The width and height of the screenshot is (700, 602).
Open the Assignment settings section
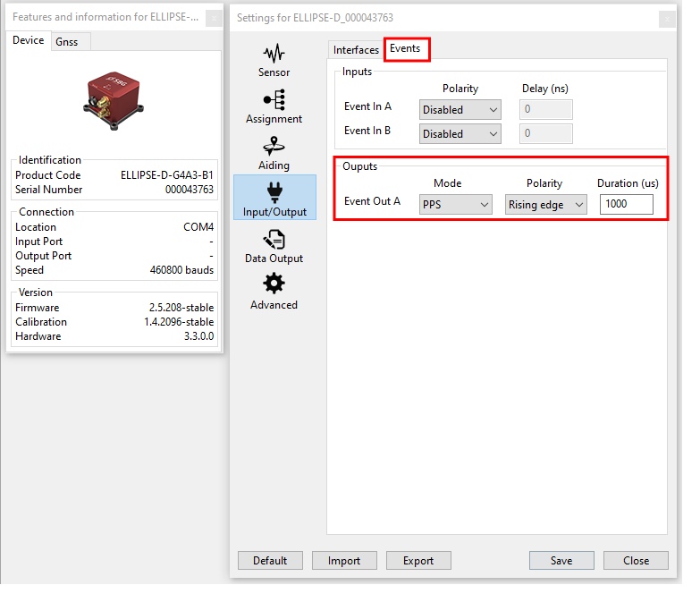[x=274, y=106]
